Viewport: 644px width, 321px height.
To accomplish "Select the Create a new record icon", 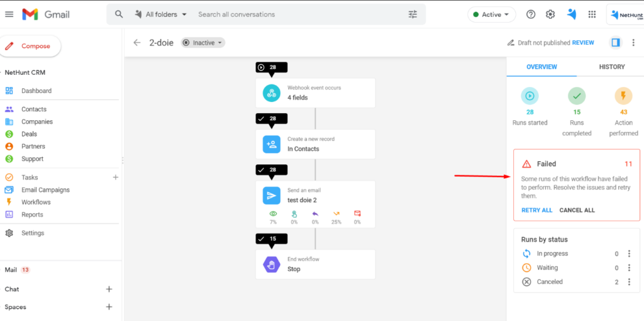I will point(272,144).
